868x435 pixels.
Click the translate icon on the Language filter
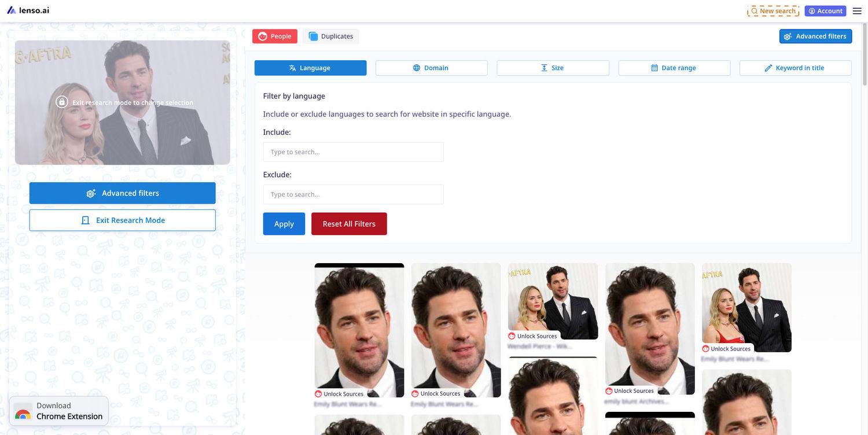(292, 68)
